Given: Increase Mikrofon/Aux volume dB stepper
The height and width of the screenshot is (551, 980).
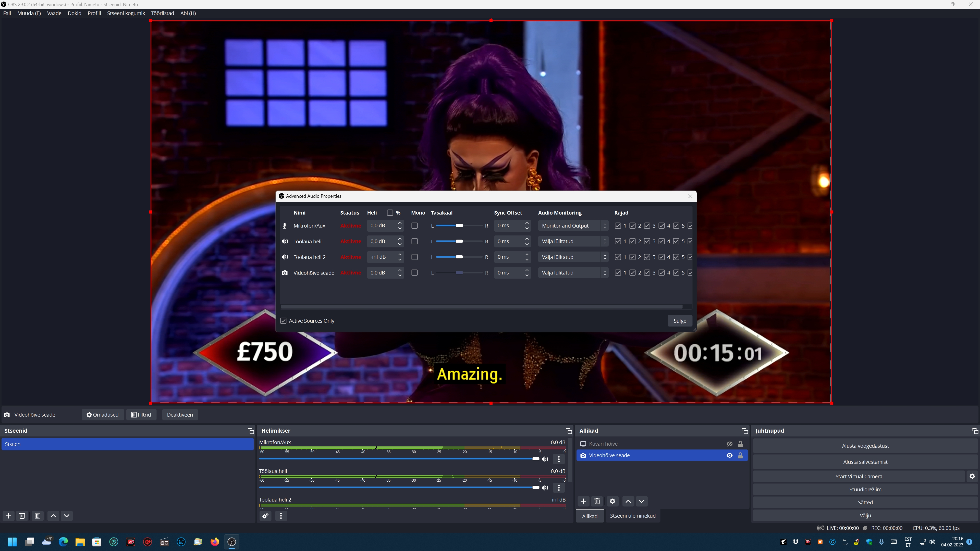Looking at the screenshot, I should [400, 223].
